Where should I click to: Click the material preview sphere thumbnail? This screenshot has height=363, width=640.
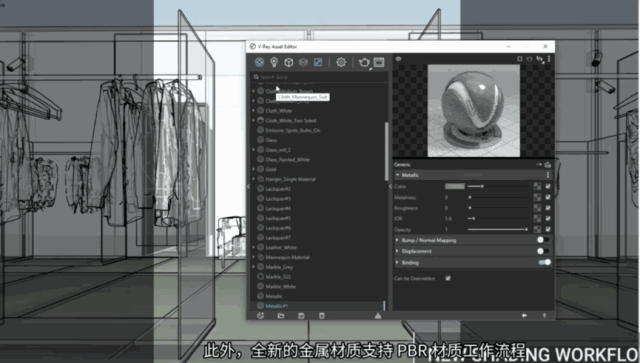473,111
